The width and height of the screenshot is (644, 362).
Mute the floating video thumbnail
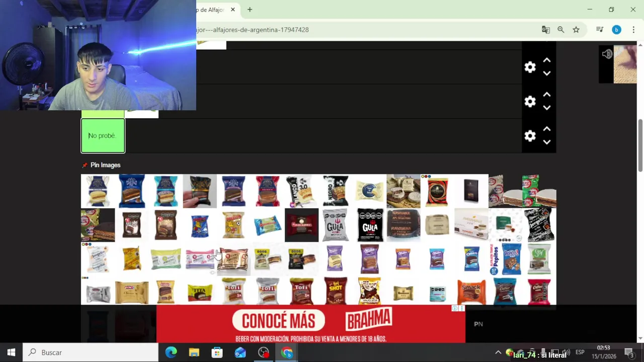coord(607,54)
